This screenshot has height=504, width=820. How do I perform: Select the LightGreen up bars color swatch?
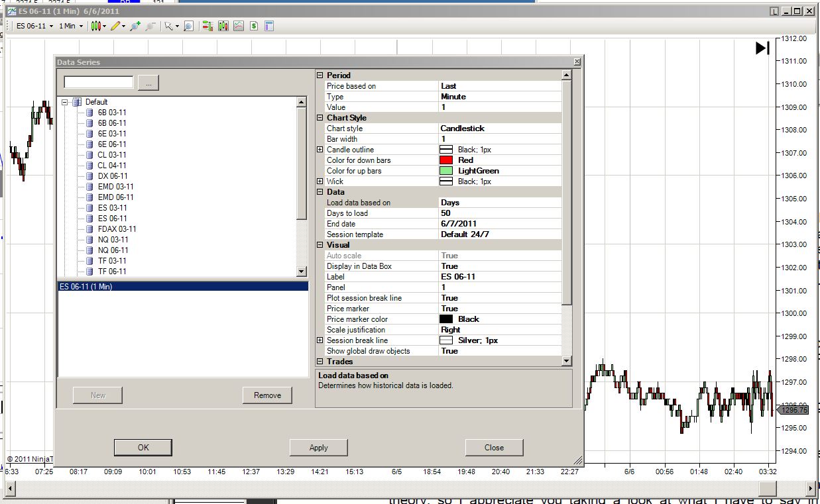[x=446, y=171]
